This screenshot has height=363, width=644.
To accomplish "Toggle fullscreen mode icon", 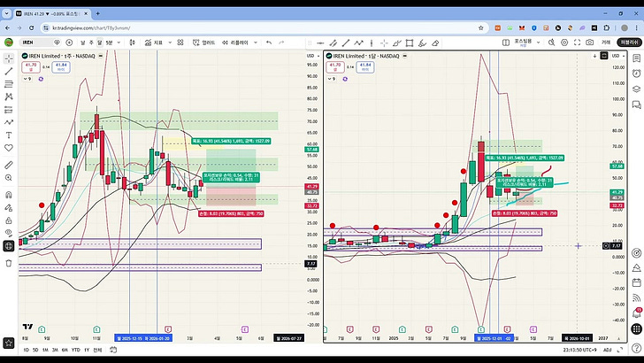I will pyautogui.click(x=577, y=42).
